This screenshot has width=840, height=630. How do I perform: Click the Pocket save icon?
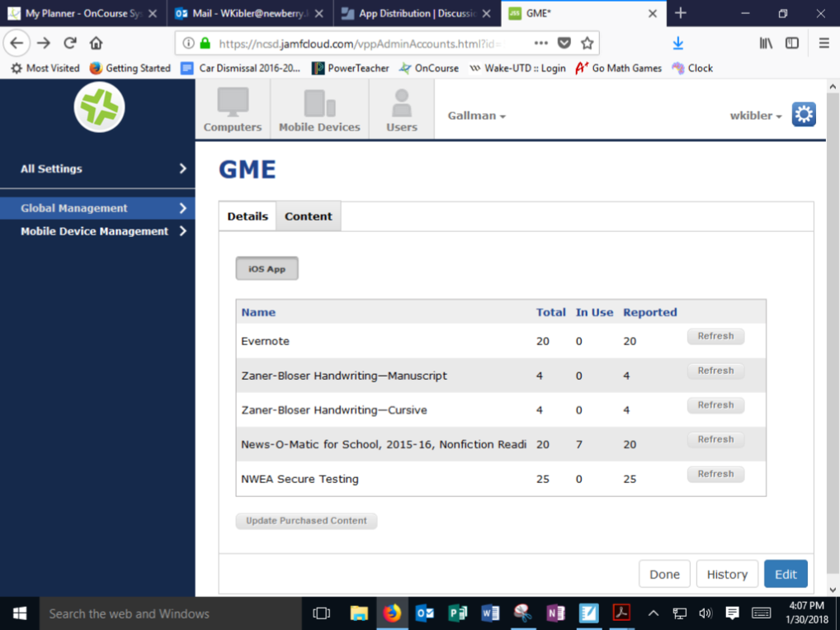pyautogui.click(x=564, y=44)
